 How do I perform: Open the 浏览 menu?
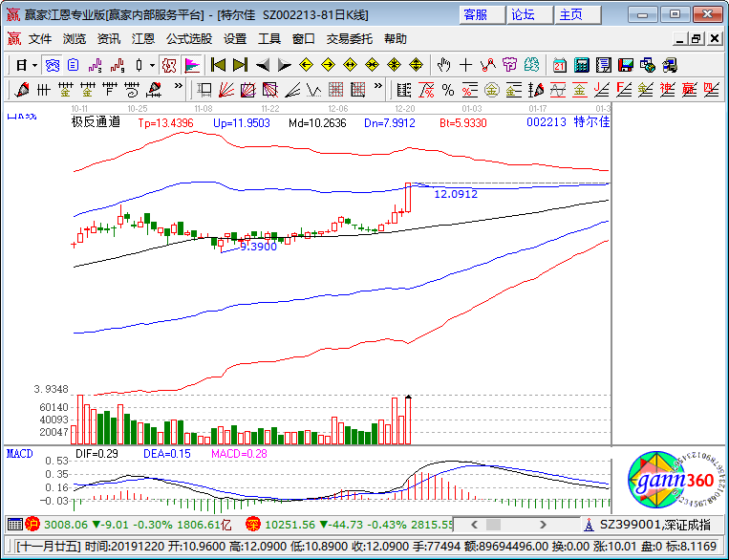(x=75, y=39)
